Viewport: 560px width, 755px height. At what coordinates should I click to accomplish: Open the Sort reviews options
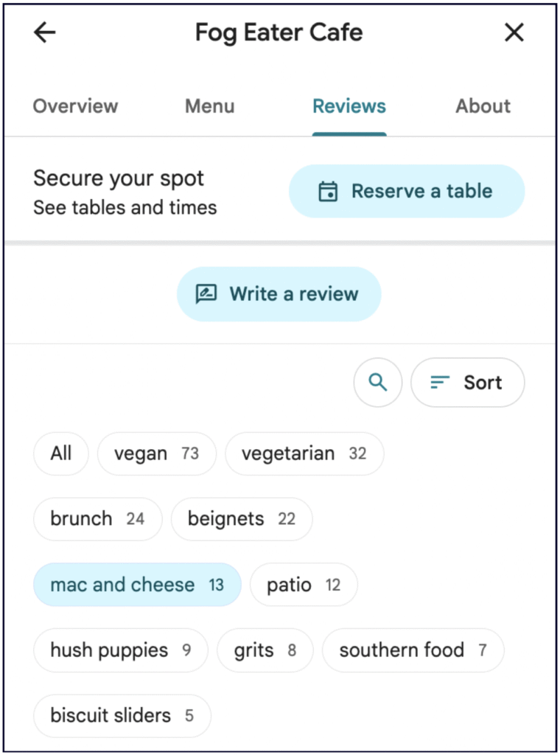(467, 382)
